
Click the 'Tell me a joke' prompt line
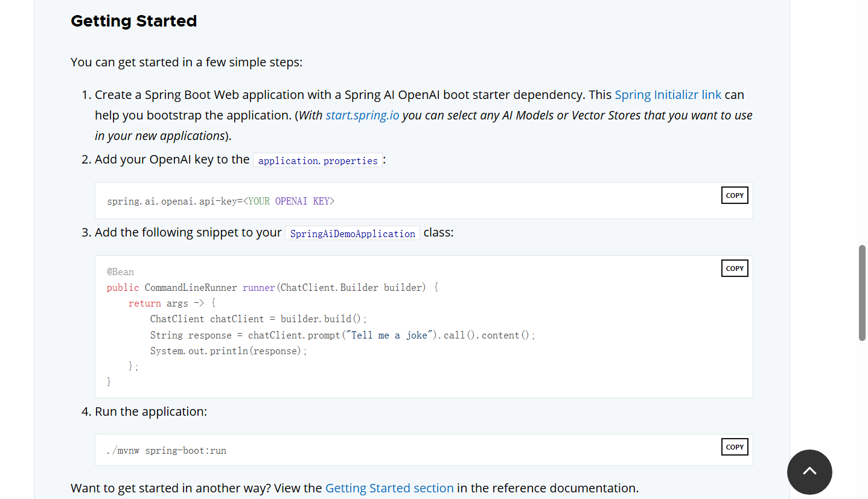point(343,335)
